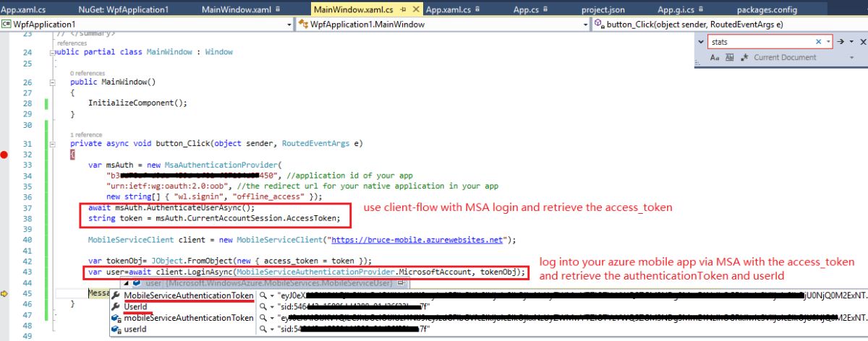
Task: Pin the MainWindow.xaml.cs tab
Action: click(x=403, y=9)
